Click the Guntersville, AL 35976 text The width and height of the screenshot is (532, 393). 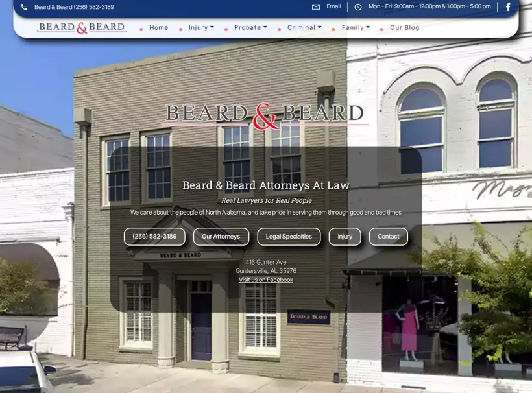[x=266, y=271]
